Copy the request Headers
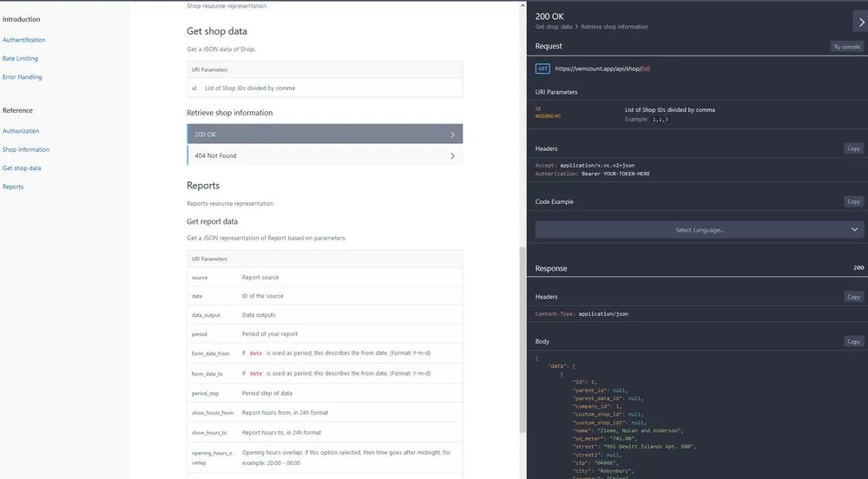 (853, 148)
